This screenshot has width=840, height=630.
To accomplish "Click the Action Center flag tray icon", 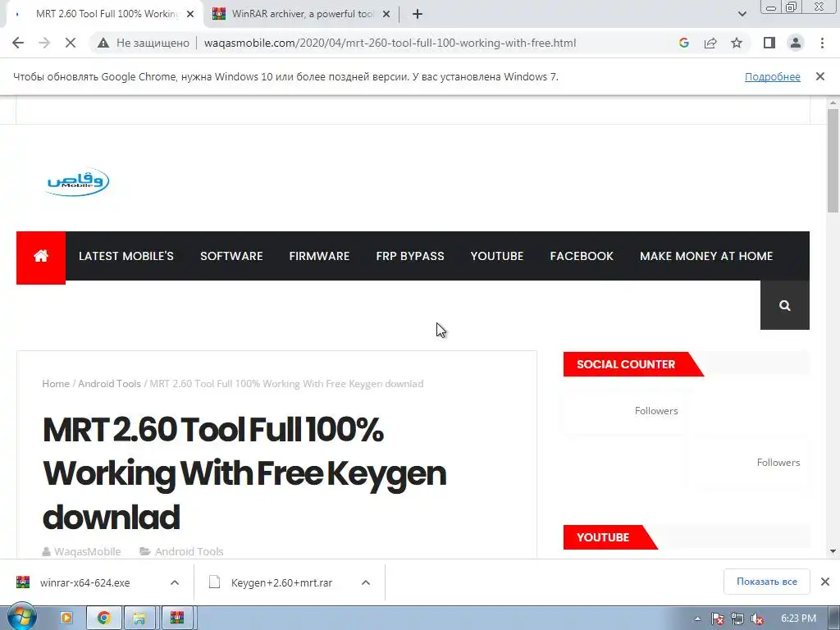I will [x=717, y=619].
